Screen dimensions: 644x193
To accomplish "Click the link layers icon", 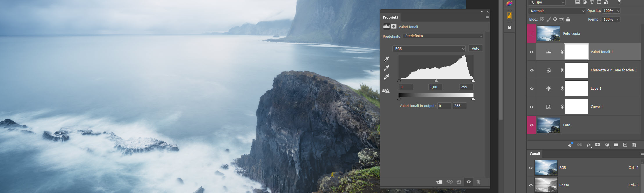I will point(580,145).
